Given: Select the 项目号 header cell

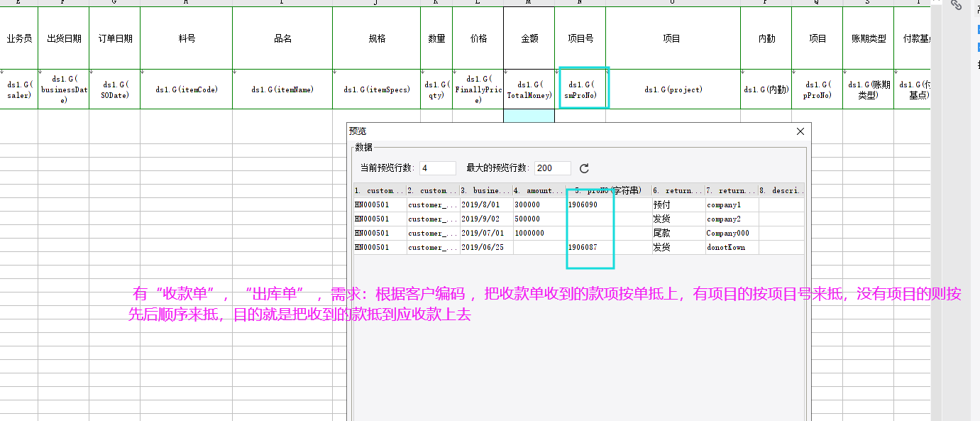Looking at the screenshot, I should point(580,38).
